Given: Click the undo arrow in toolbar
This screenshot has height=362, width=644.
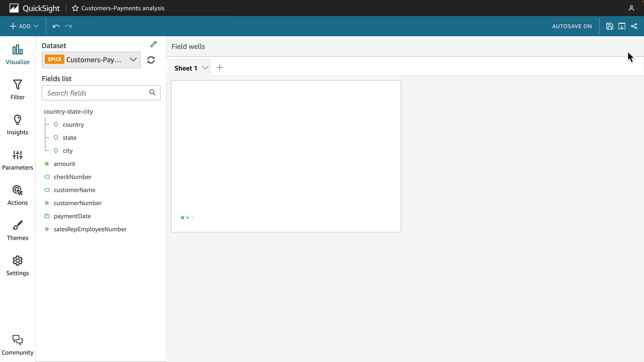Looking at the screenshot, I should pos(56,26).
